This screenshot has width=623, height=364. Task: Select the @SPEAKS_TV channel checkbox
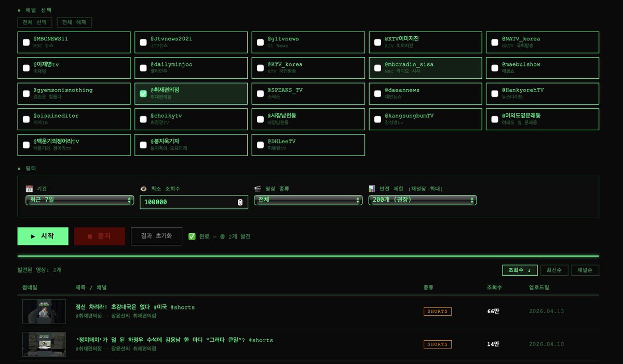[260, 94]
